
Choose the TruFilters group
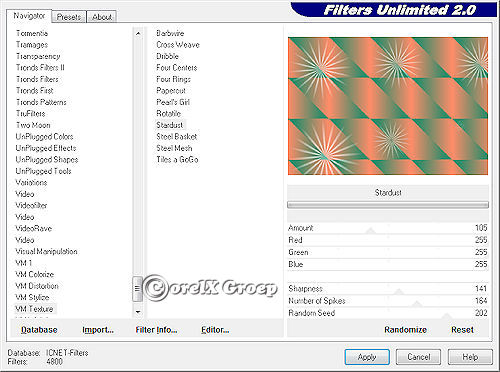31,114
